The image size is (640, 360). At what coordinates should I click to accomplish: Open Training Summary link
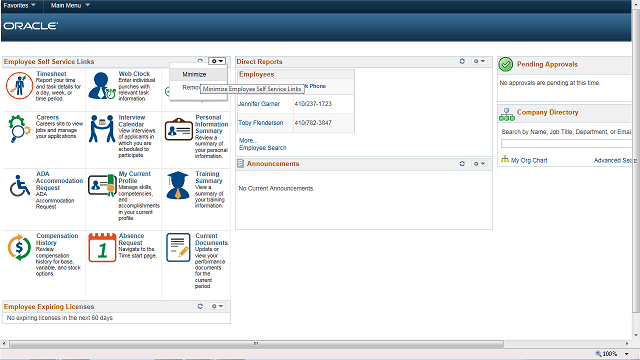click(209, 177)
